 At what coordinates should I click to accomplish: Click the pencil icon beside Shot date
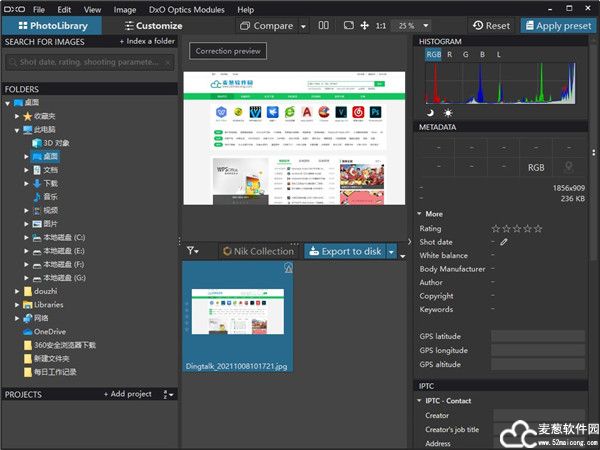click(504, 242)
